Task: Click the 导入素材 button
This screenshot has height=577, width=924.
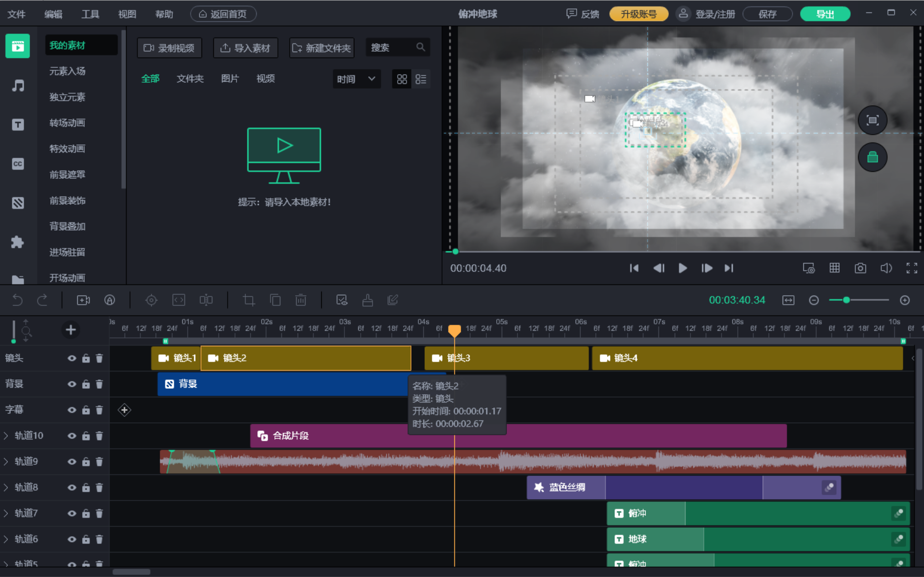Action: pyautogui.click(x=245, y=48)
